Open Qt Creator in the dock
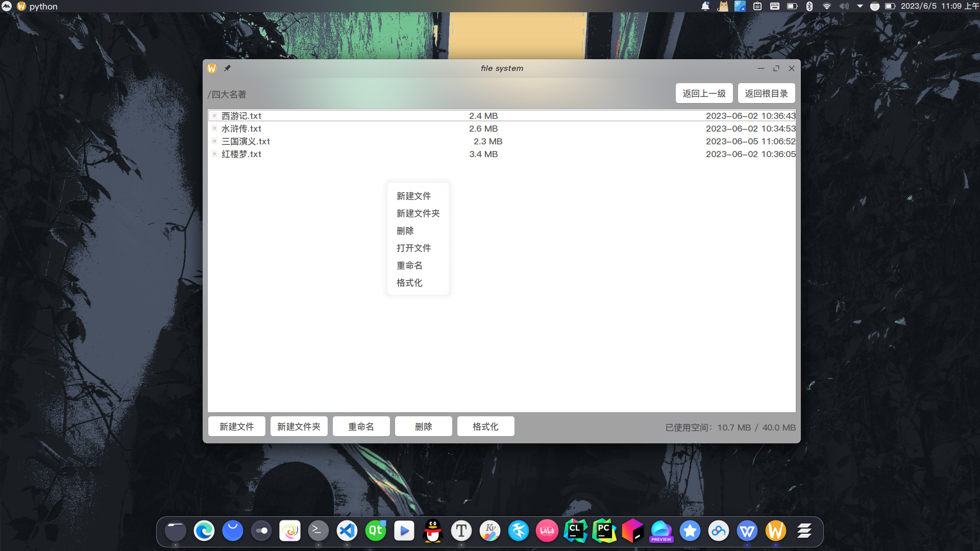Image resolution: width=980 pixels, height=551 pixels. [376, 531]
